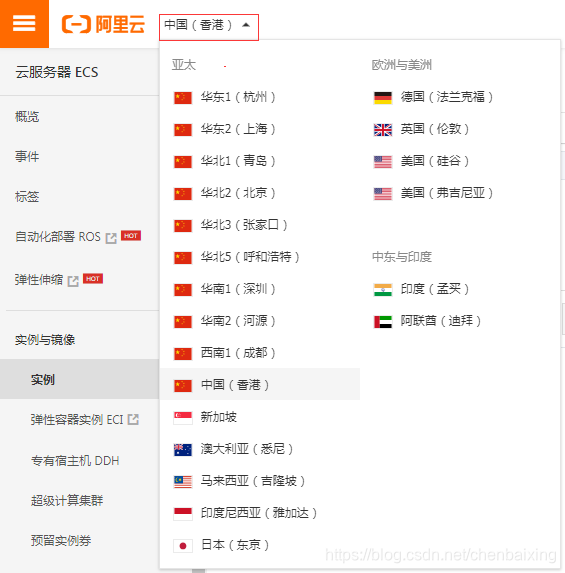Screen dimensions: 565x573
Task: Click the Australia flag icon
Action: coord(183,449)
